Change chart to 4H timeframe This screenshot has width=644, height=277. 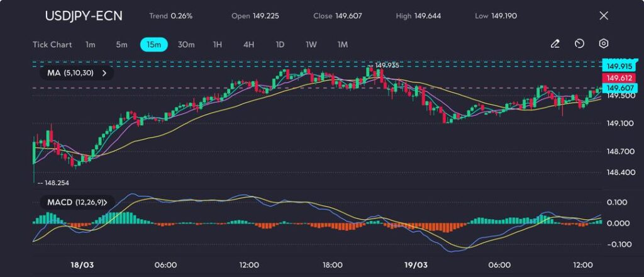248,45
